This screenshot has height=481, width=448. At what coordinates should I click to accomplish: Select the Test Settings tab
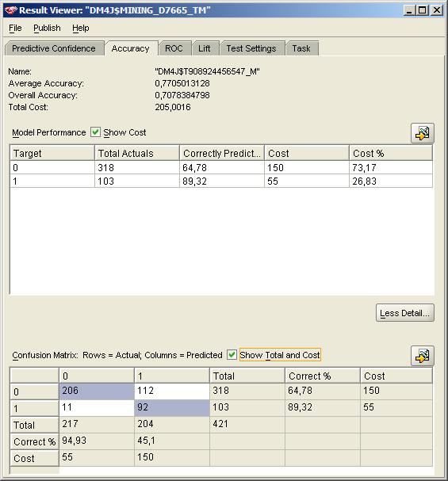(251, 48)
